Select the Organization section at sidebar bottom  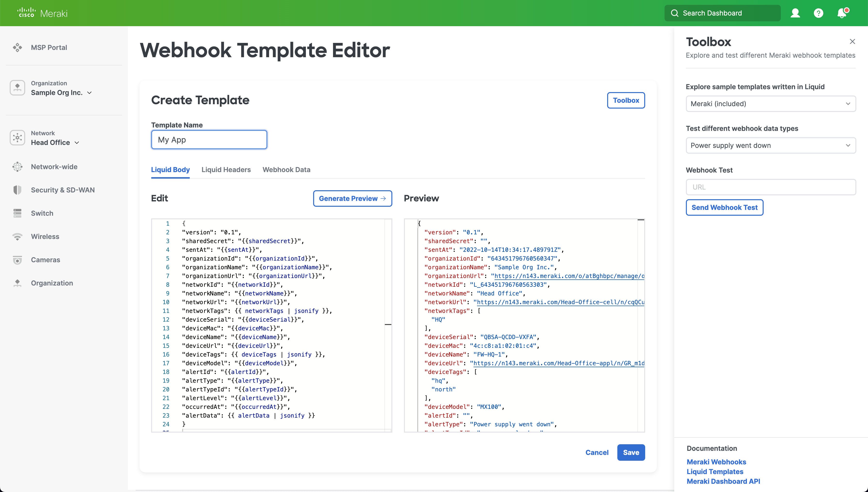pyautogui.click(x=52, y=283)
